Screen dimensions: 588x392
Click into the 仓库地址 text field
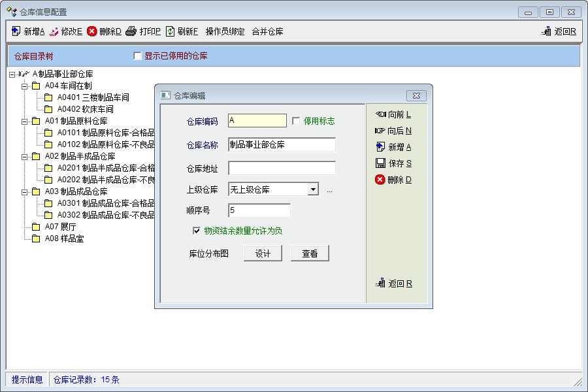pos(282,169)
